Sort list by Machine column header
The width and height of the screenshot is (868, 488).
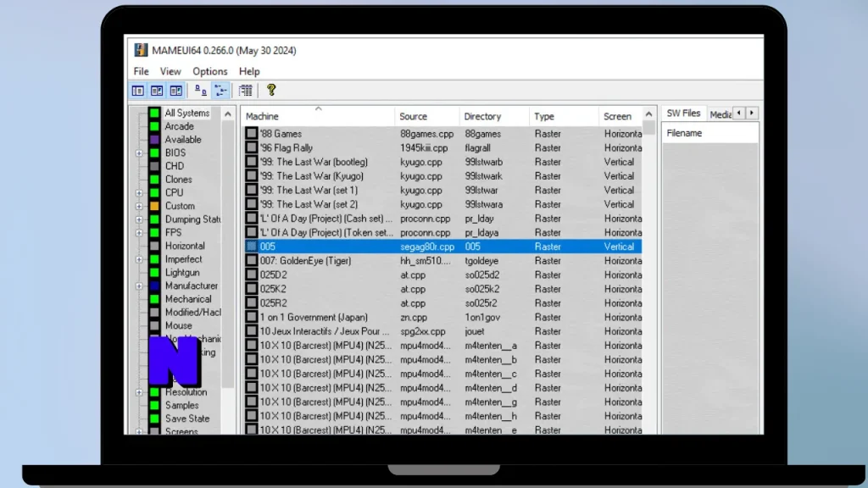[318, 116]
